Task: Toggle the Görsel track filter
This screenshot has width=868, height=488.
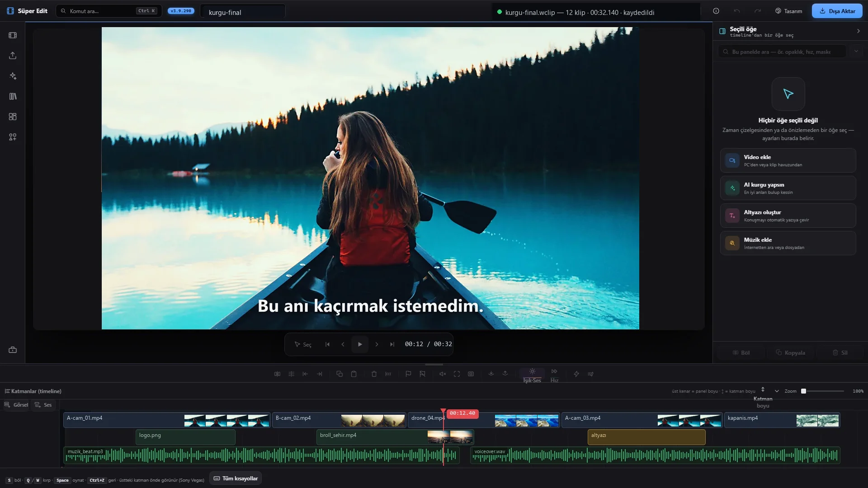Action: [x=17, y=405]
